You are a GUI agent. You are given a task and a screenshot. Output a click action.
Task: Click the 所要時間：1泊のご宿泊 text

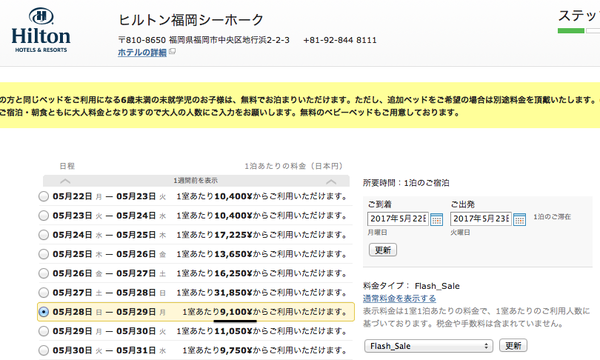click(x=406, y=183)
